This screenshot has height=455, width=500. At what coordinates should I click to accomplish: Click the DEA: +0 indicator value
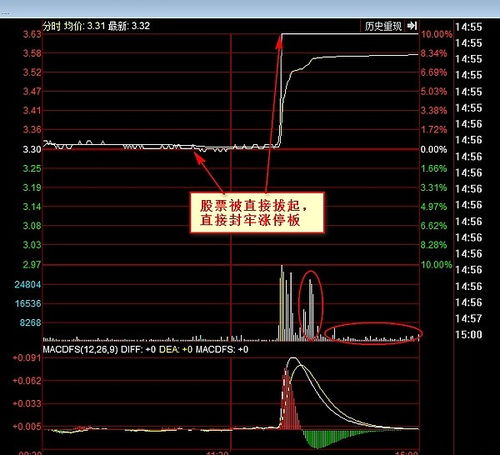coord(176,350)
